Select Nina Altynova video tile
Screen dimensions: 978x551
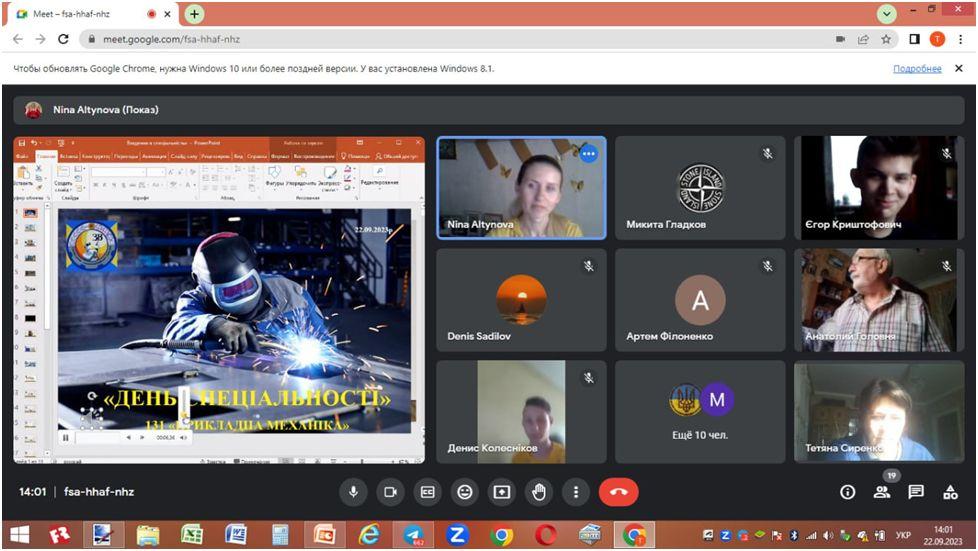[521, 188]
